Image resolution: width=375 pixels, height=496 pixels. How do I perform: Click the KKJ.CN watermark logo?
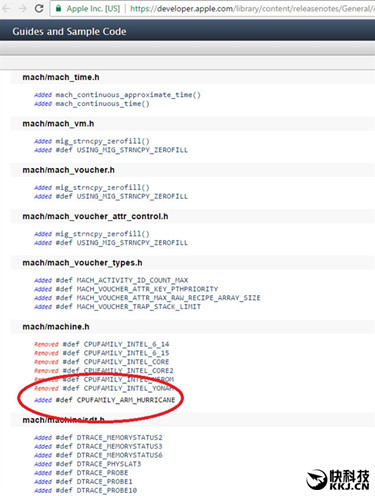tap(338, 480)
